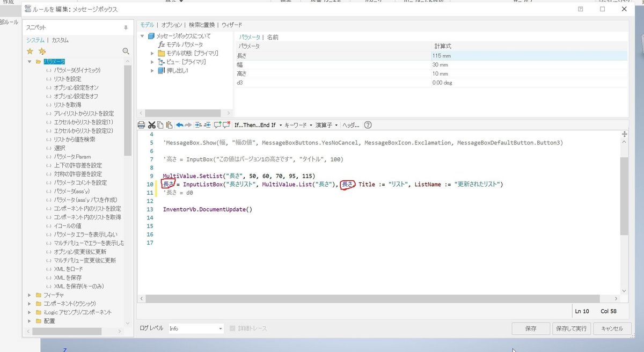
Task: Click the folder icon of フィーチャ
Action: 38,295
